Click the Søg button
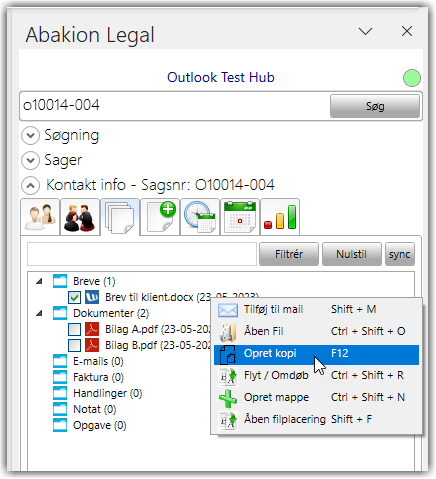The height and width of the screenshot is (479, 436). (x=375, y=106)
